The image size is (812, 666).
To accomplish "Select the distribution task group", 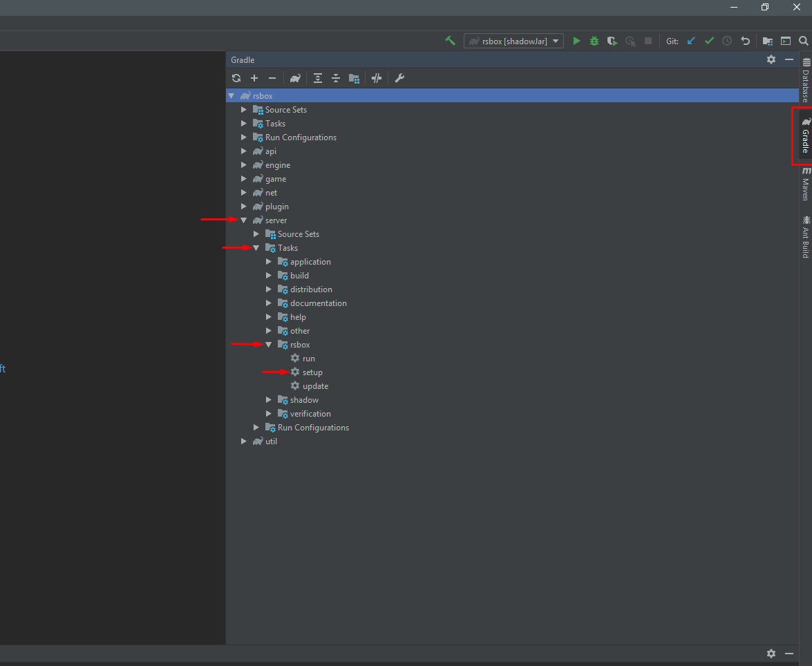I will pyautogui.click(x=311, y=289).
